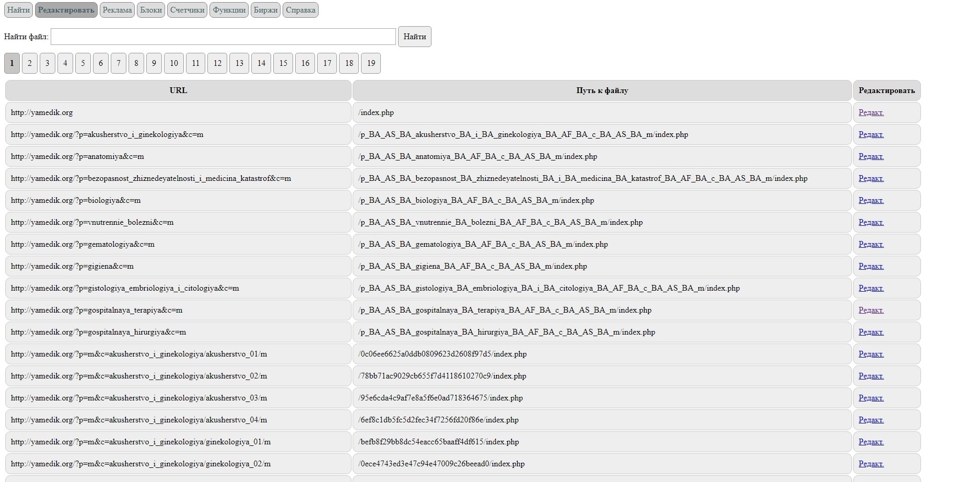Viewport: 980px width, 482px height.
Task: Click the URL column header
Action: click(178, 90)
